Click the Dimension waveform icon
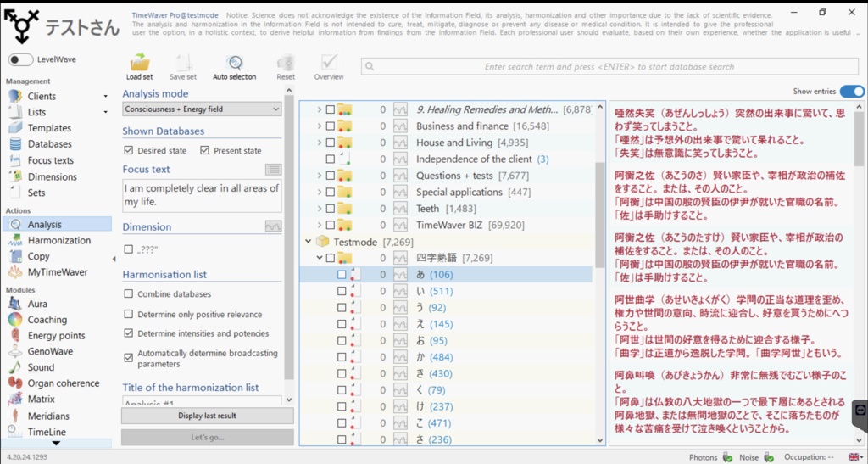 273,226
